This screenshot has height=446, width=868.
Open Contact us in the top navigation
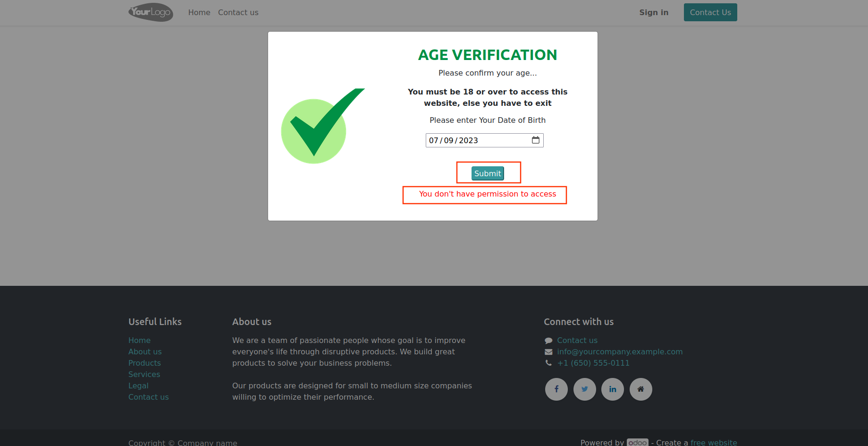pyautogui.click(x=238, y=12)
